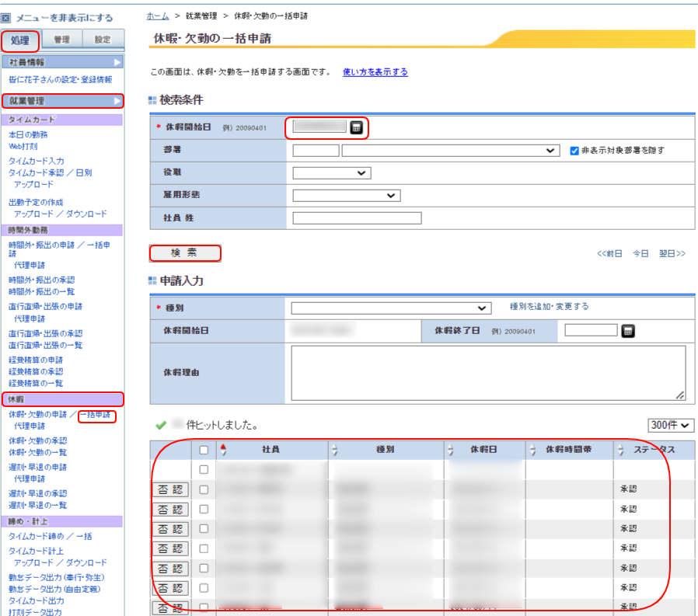Open calendar picker for 休暇終了日
Image resolution: width=698 pixels, height=616 pixels.
[x=628, y=331]
